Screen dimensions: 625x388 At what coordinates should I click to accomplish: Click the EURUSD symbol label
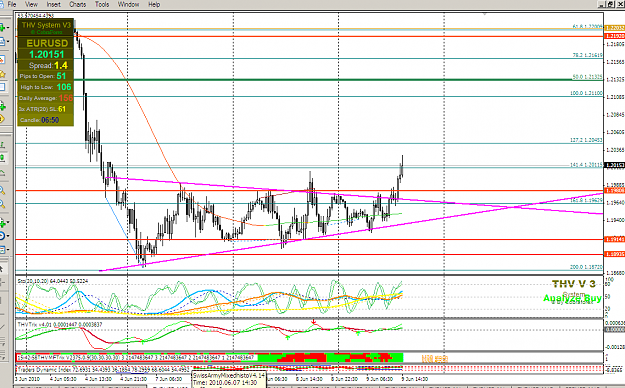(47, 43)
